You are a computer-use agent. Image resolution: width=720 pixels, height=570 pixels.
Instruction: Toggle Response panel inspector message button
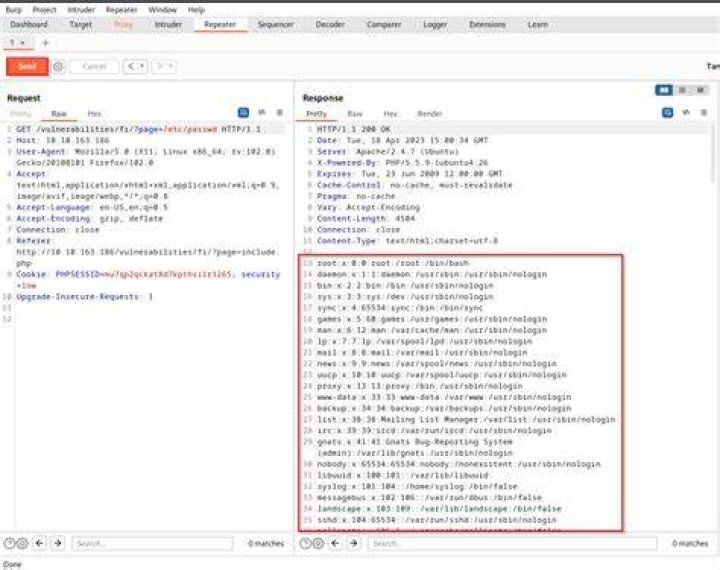668,113
